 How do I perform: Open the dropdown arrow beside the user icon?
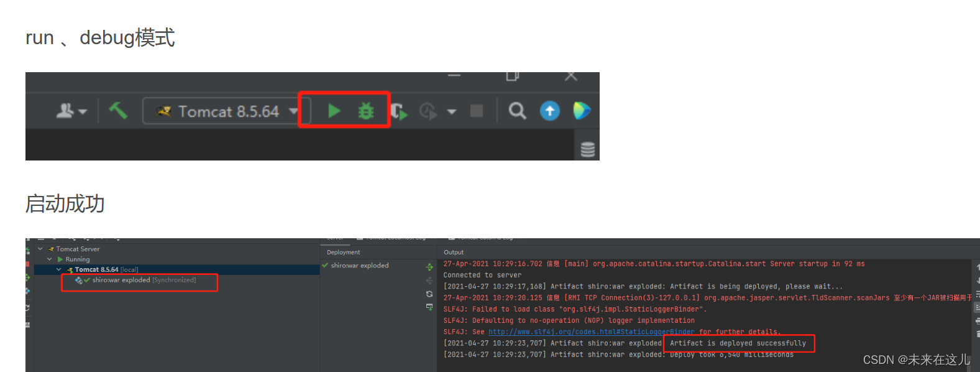[83, 112]
